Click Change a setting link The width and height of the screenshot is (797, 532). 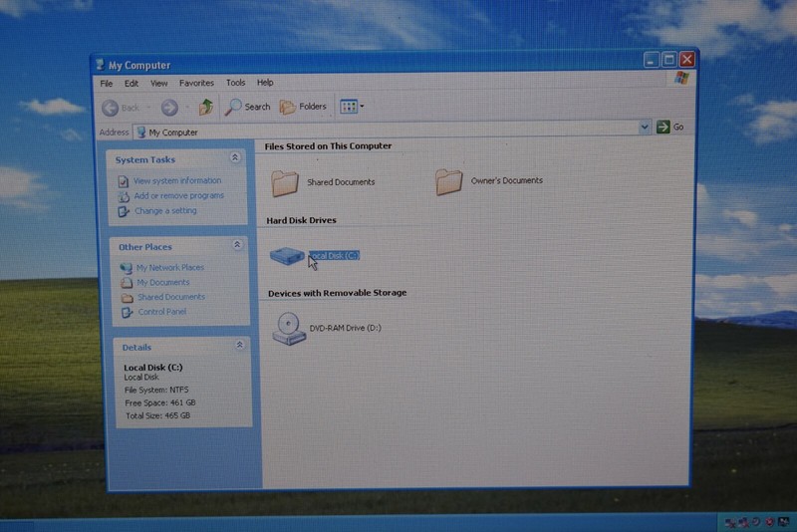coord(165,210)
